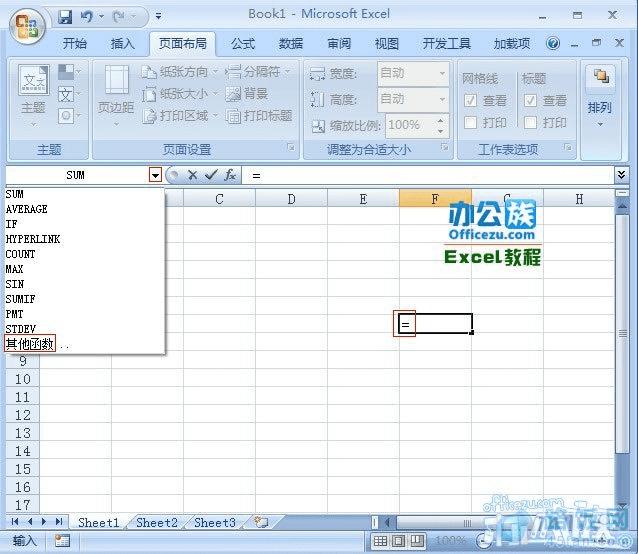Screen dimensions: 638x554
Task: Open the paper Size (纸张大小) dropdown
Action: 179,94
